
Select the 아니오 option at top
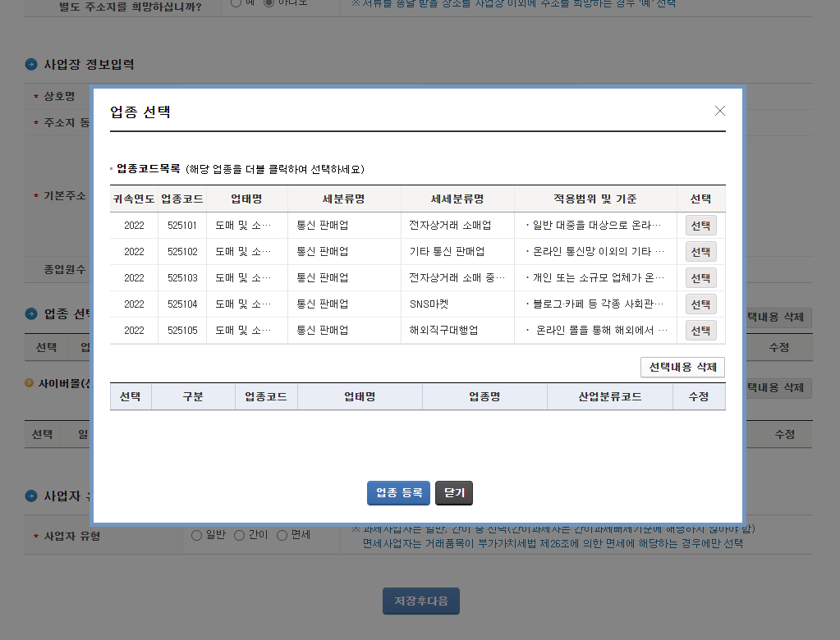pyautogui.click(x=269, y=2)
